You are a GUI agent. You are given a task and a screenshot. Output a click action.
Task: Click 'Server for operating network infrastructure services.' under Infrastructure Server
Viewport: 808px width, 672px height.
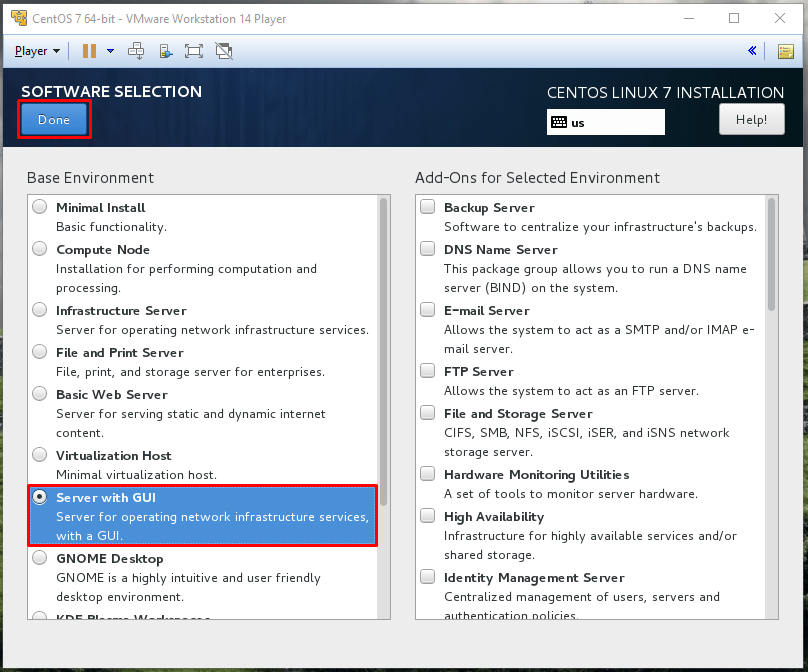tap(212, 330)
